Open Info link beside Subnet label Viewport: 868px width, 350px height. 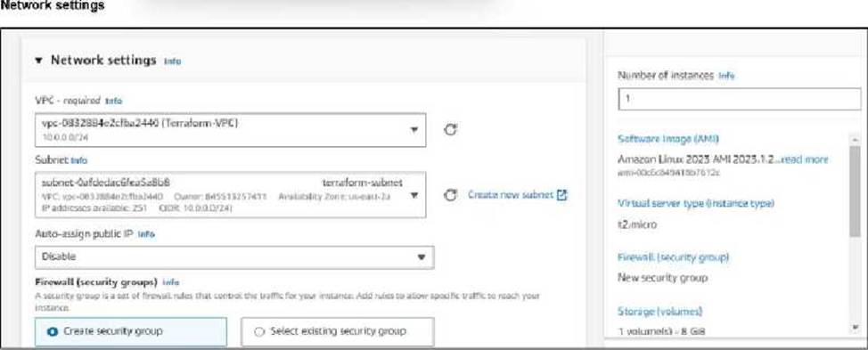point(79,160)
